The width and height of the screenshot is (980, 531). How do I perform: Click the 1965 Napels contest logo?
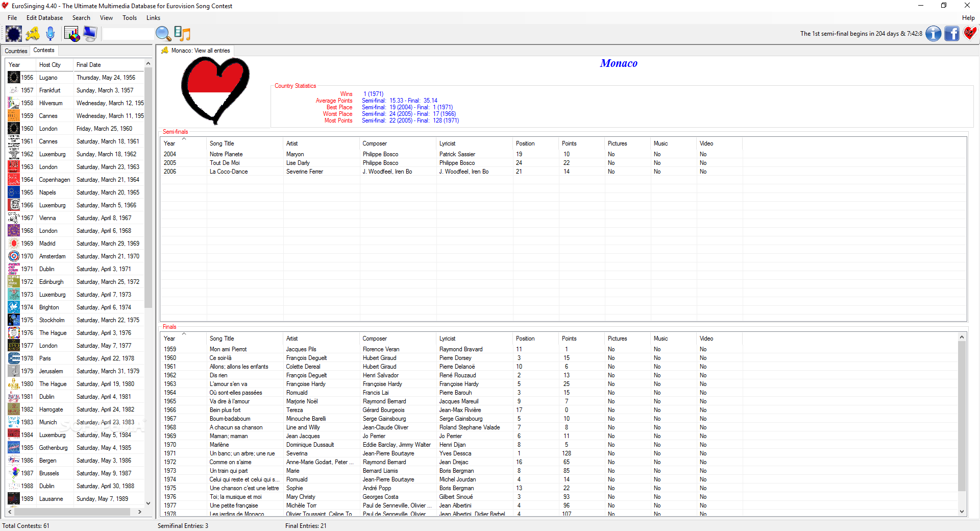[x=14, y=192]
